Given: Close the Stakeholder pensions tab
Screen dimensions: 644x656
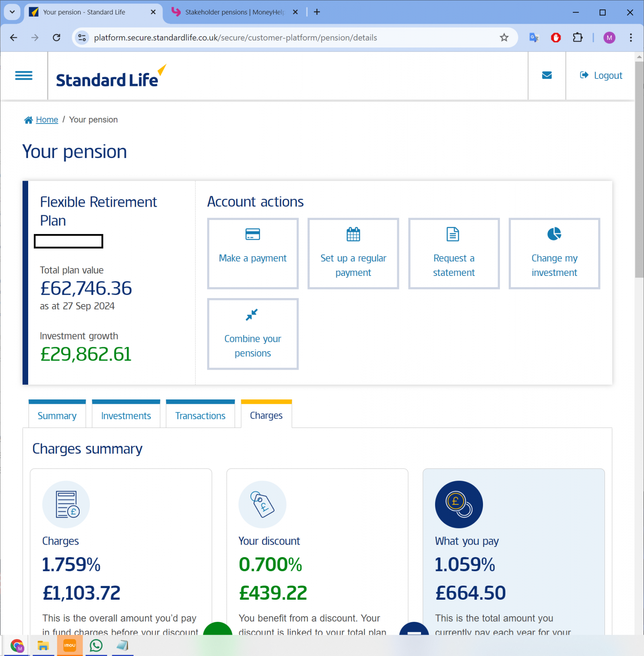Looking at the screenshot, I should pyautogui.click(x=295, y=12).
